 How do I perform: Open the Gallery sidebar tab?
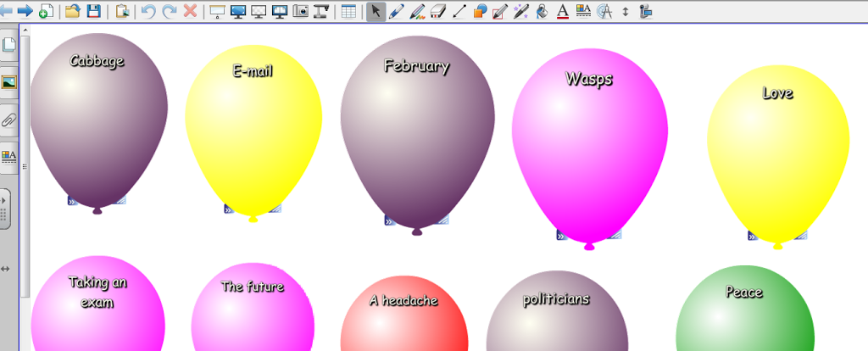[8, 82]
